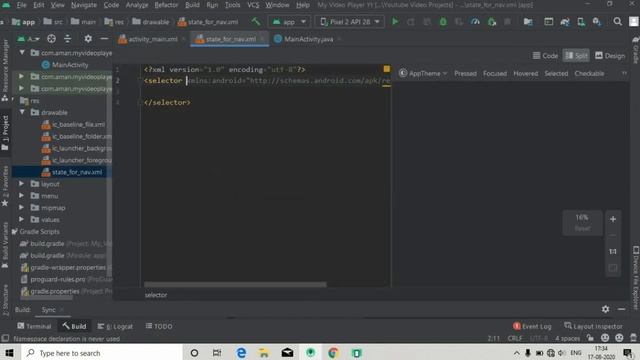Close the state_for_nav.xml tab
This screenshot has width=640, height=360.
click(x=262, y=39)
